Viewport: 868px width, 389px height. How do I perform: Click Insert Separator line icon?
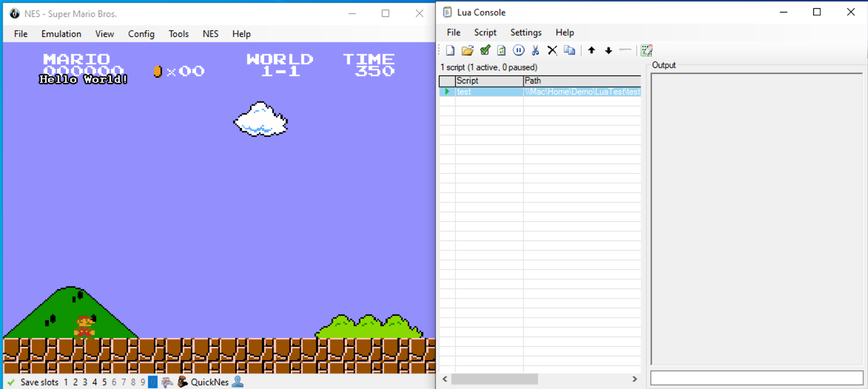(x=625, y=50)
